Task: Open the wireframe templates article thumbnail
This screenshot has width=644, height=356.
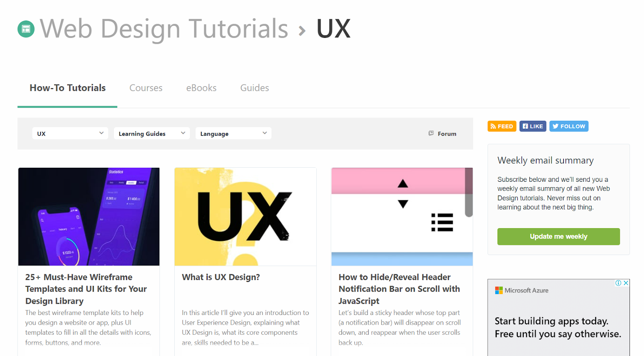Action: 89,216
